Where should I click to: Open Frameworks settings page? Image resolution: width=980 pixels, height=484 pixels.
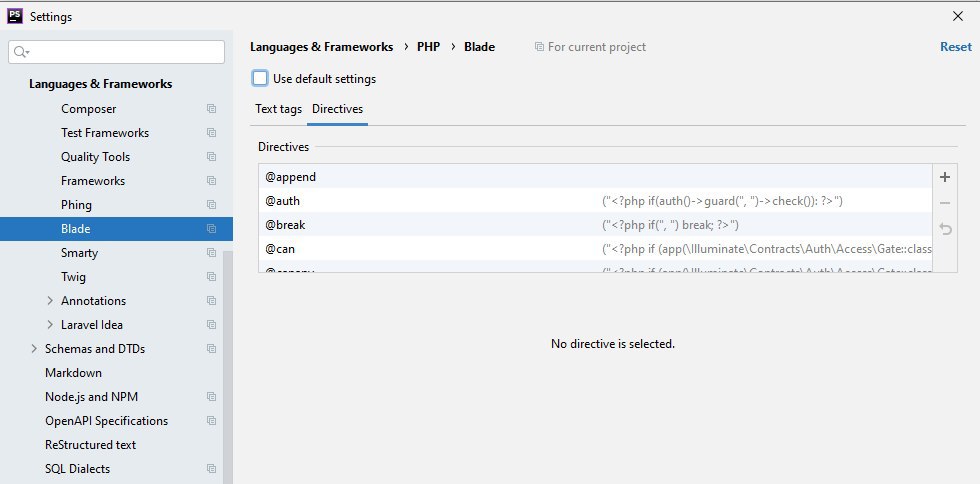click(92, 181)
